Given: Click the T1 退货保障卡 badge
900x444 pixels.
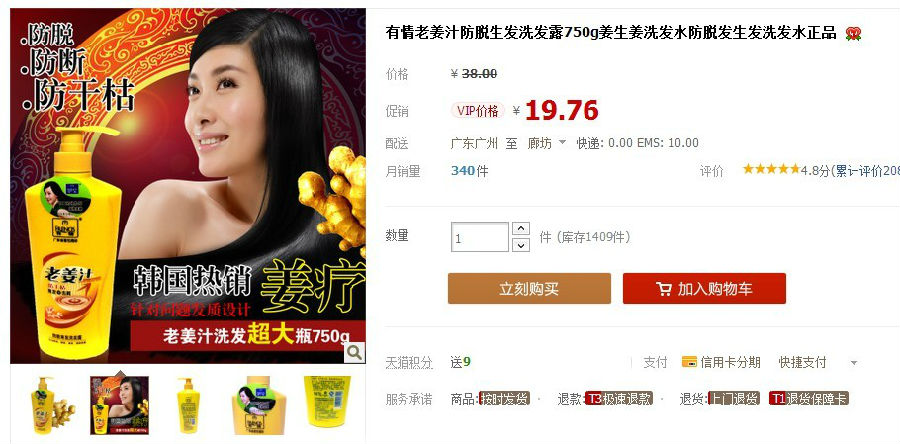Looking at the screenshot, I should click(809, 399).
